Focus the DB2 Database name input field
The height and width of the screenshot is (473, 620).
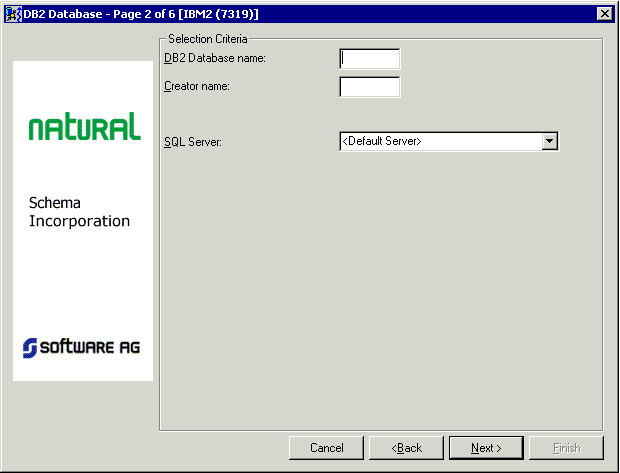click(x=370, y=59)
